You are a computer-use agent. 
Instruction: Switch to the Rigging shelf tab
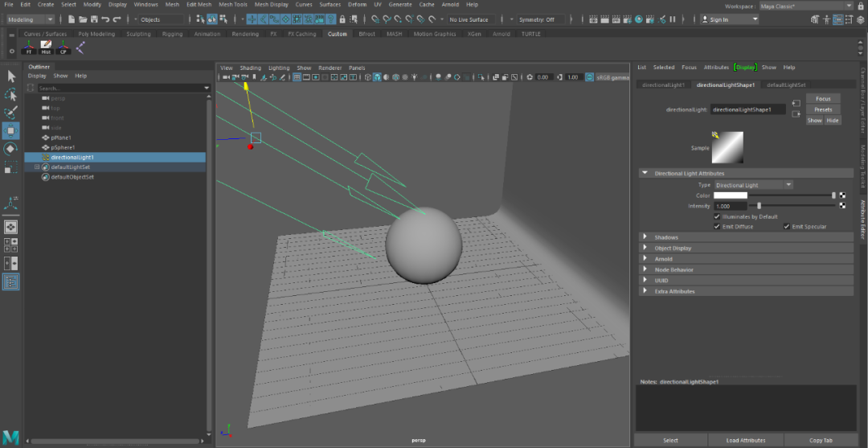tap(173, 34)
